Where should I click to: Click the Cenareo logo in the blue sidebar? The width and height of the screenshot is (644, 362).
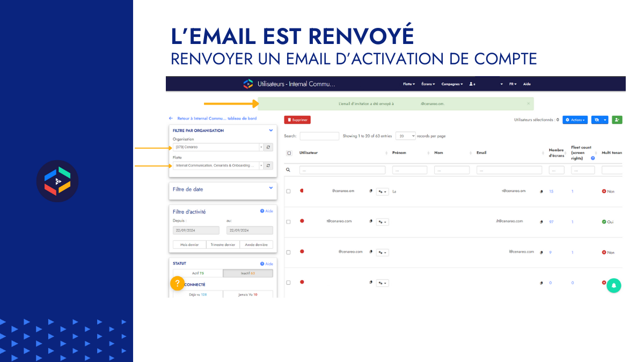pyautogui.click(x=57, y=181)
